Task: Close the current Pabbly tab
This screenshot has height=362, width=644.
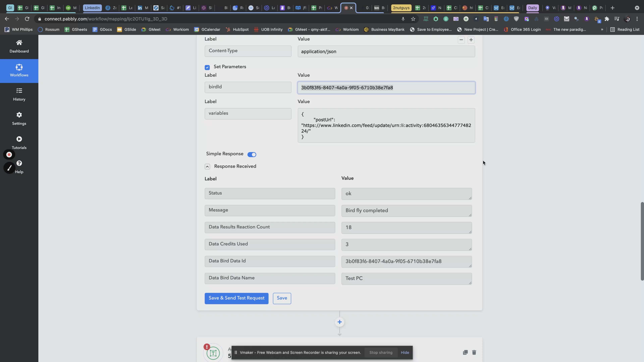Action: [x=351, y=8]
